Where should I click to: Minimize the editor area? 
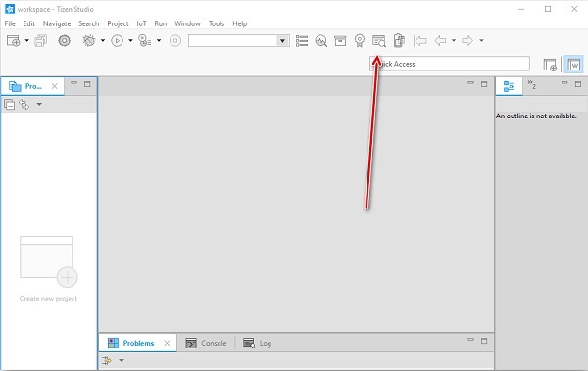coord(470,83)
